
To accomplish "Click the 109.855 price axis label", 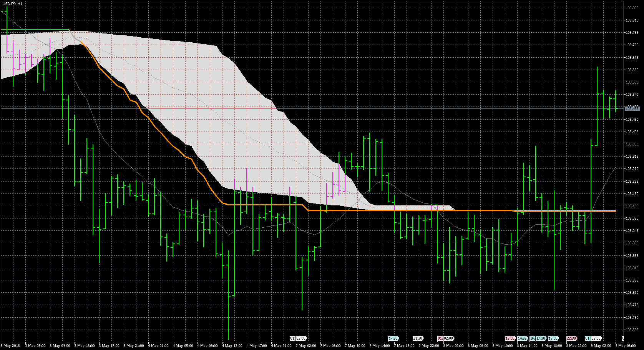I will pyautogui.click(x=632, y=8).
